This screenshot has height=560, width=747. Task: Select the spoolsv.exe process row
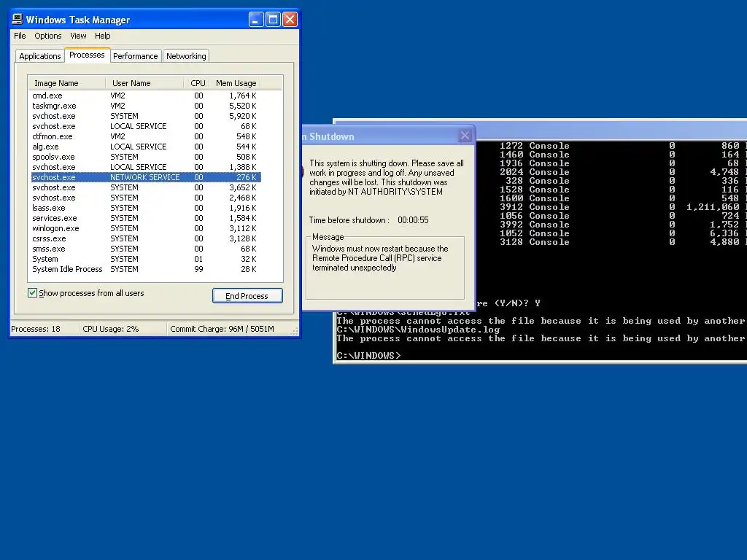[145, 157]
